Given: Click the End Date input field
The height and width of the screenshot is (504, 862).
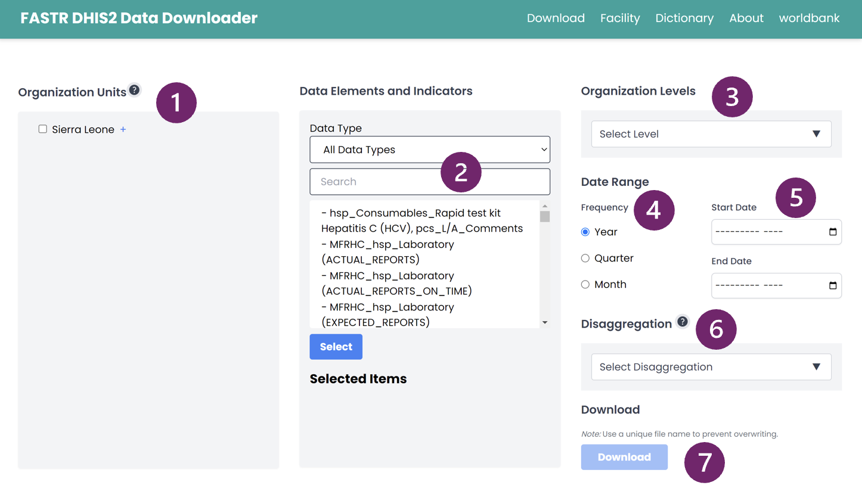Looking at the screenshot, I should coord(776,285).
